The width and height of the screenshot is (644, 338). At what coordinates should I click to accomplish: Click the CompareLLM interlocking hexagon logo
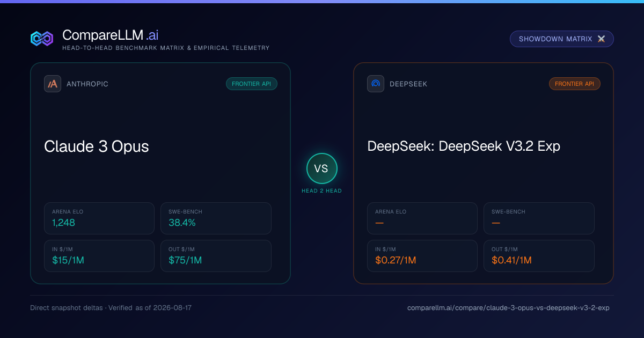(x=42, y=39)
